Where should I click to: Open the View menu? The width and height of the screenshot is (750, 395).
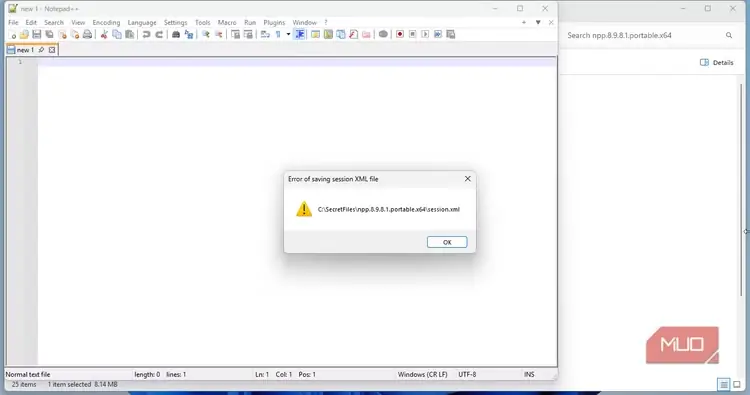click(78, 22)
